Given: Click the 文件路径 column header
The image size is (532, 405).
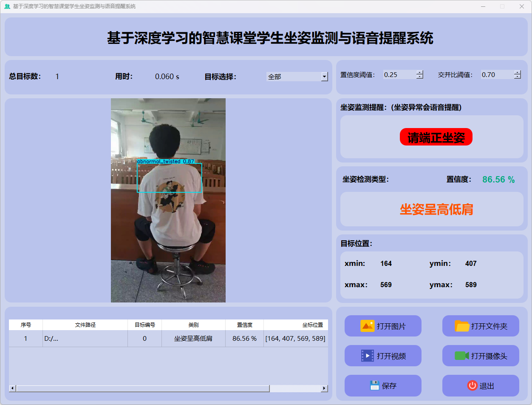Looking at the screenshot, I should (85, 325).
